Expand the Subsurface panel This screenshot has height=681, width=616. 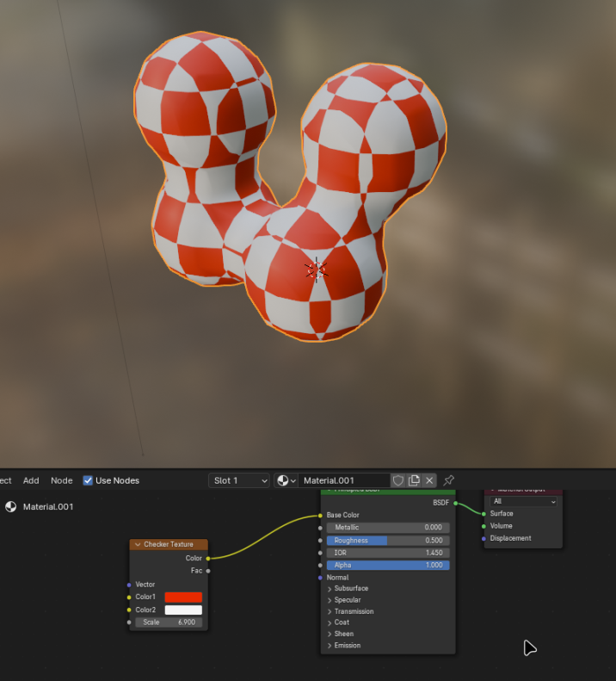coord(348,589)
